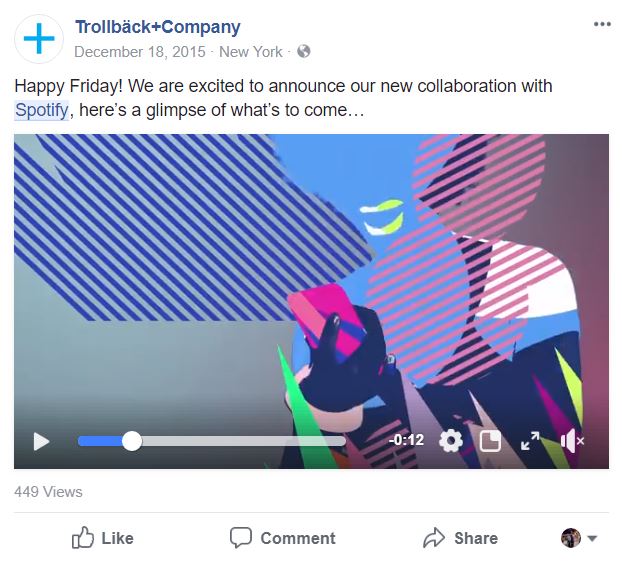
Task: Open the December 18, 2015 timestamp
Action: point(140,52)
